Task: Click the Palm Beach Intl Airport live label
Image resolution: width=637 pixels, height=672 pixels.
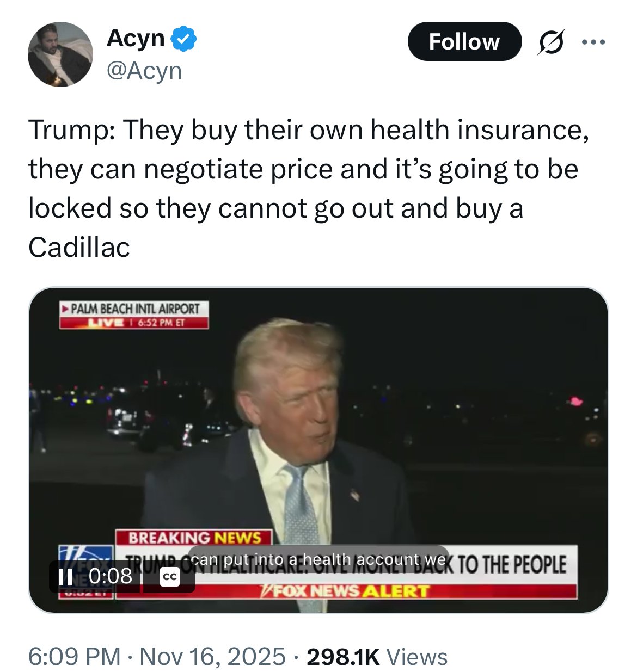Action: pos(134,315)
